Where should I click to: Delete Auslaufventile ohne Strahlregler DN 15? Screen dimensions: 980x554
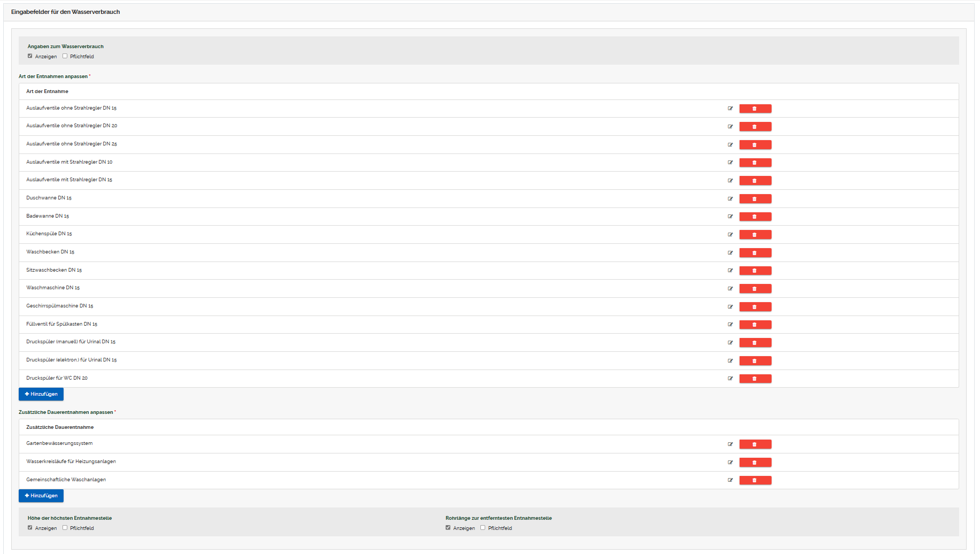755,109
